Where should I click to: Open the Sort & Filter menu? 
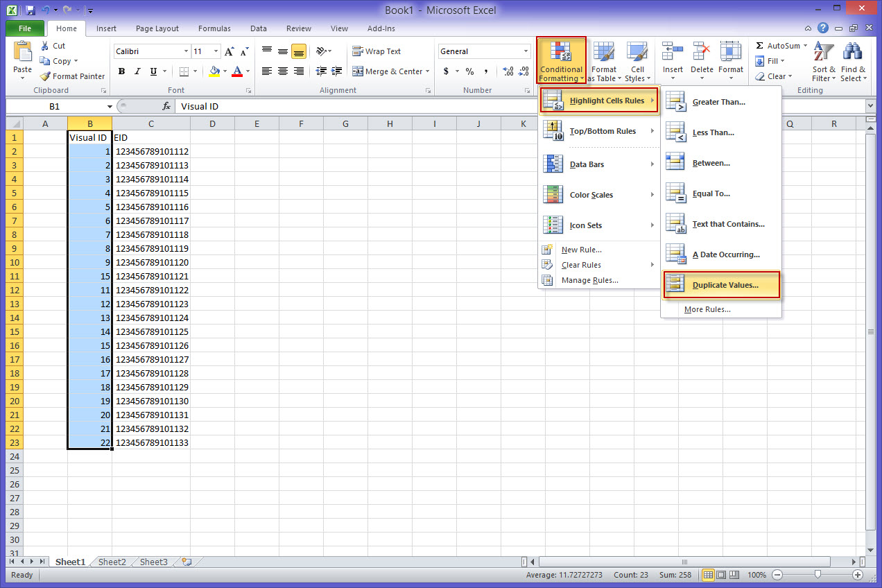(x=824, y=61)
